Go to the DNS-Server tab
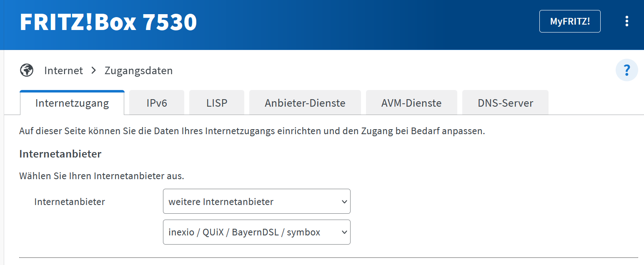 coord(505,103)
